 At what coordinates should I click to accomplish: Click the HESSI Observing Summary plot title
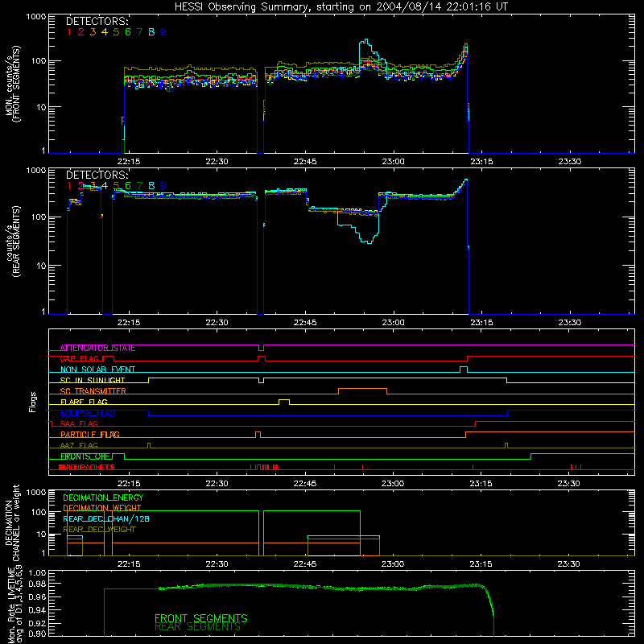[341, 6]
